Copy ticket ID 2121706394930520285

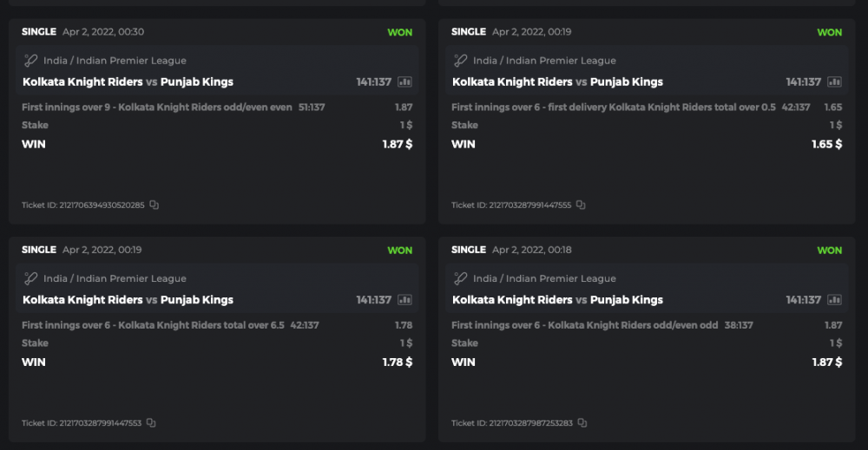point(154,205)
